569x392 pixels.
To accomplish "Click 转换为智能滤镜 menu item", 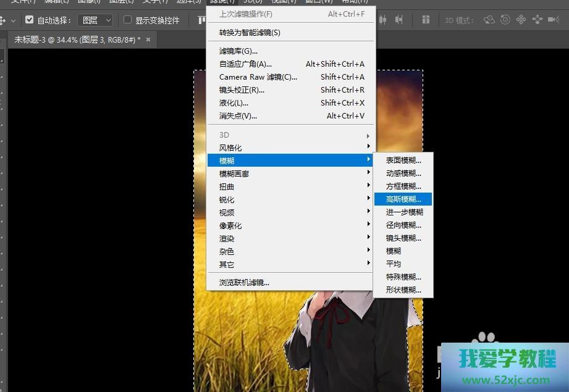I will click(x=250, y=32).
